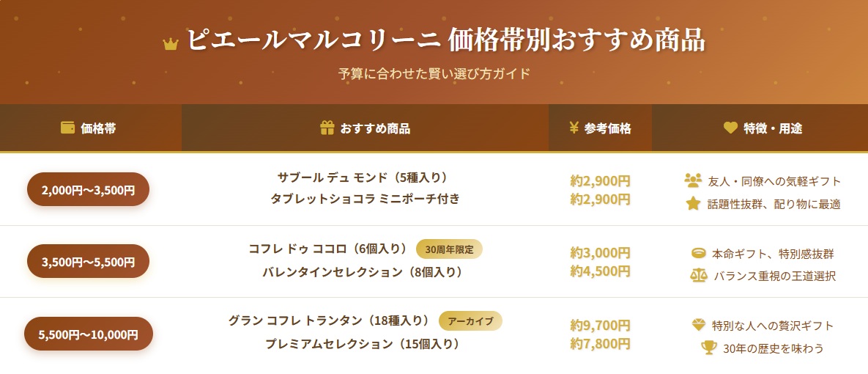Click the アーカイブ badge

[470, 320]
